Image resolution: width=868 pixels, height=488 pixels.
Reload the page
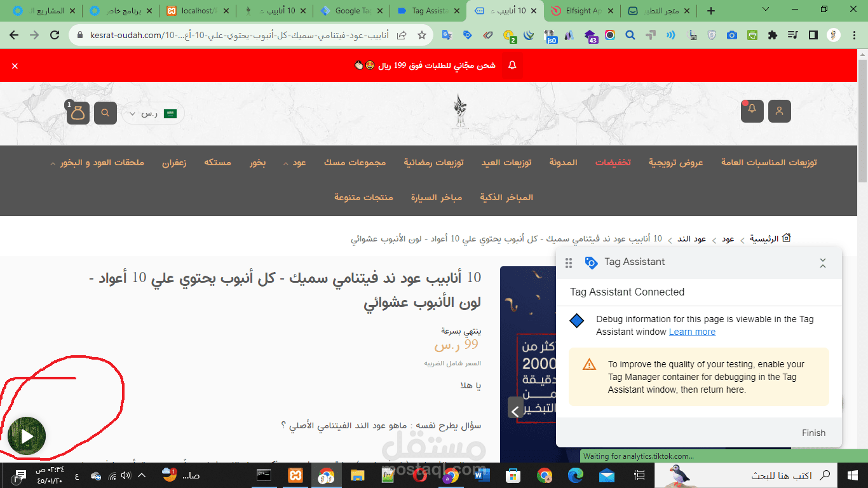(x=55, y=36)
